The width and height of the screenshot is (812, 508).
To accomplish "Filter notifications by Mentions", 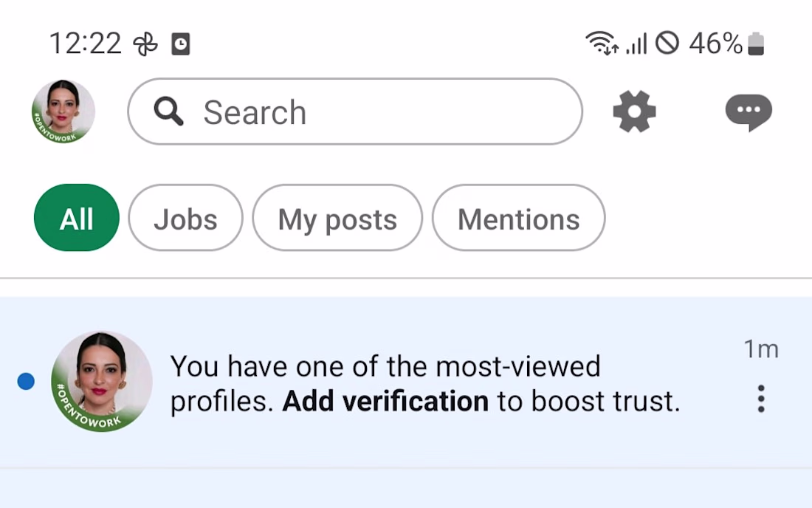I will coord(518,219).
